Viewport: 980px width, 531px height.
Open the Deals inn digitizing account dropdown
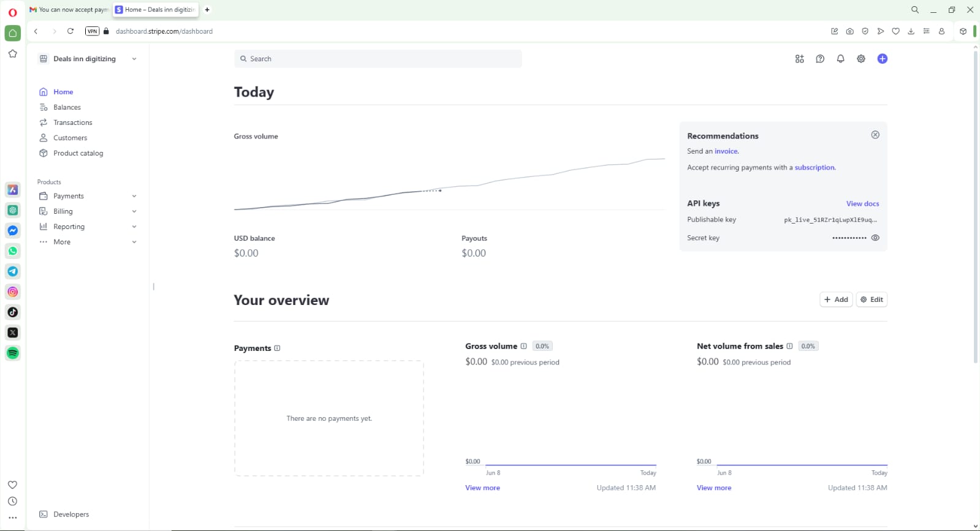pyautogui.click(x=88, y=59)
